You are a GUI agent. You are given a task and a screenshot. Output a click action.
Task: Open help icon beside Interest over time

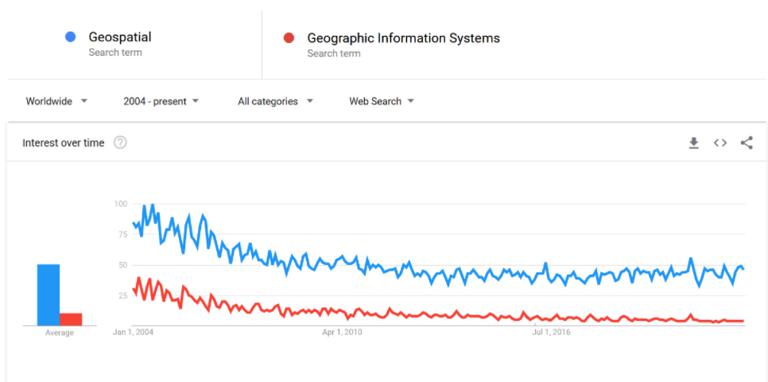[120, 143]
